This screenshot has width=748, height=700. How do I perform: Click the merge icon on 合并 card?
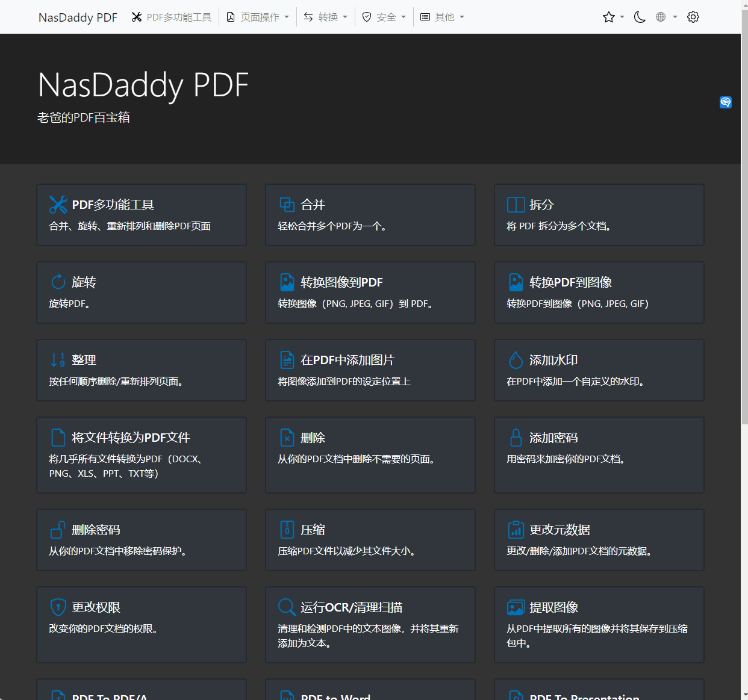(287, 205)
